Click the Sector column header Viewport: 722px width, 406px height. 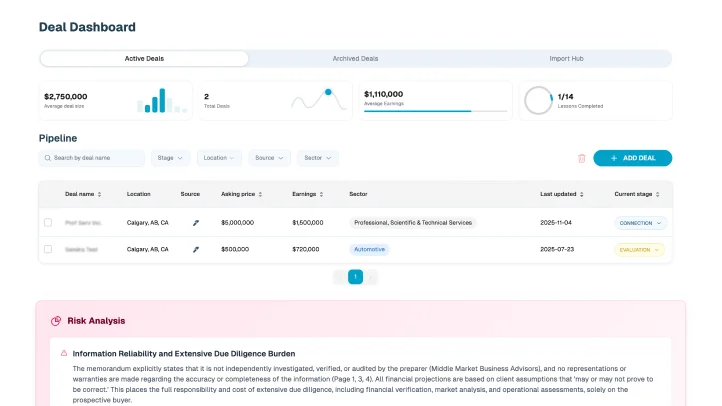coord(358,194)
